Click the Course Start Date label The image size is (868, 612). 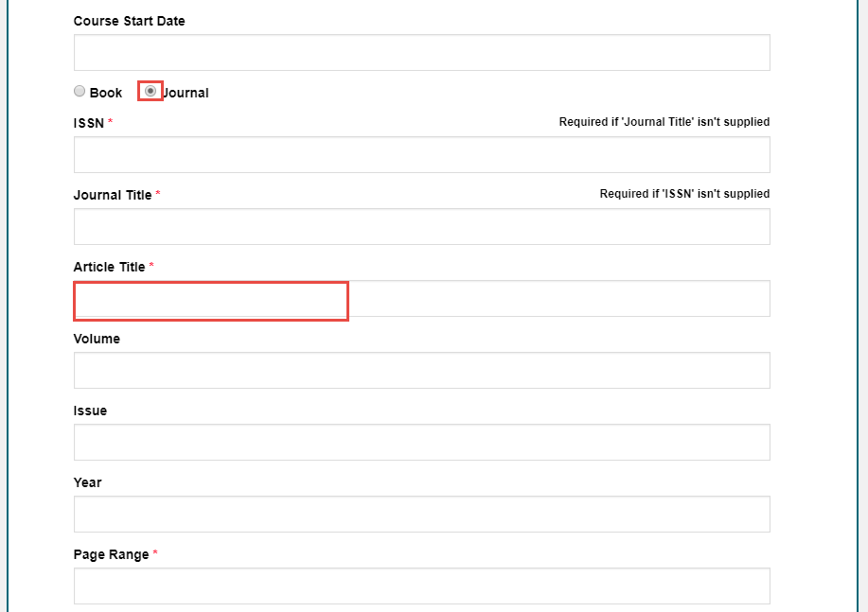click(x=129, y=21)
